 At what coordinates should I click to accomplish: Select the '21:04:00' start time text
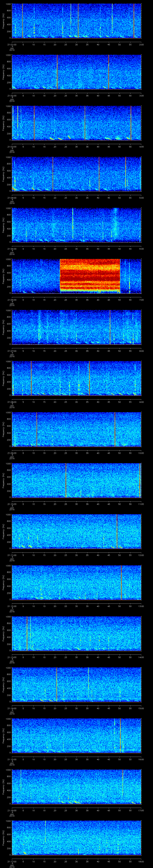[12, 198]
